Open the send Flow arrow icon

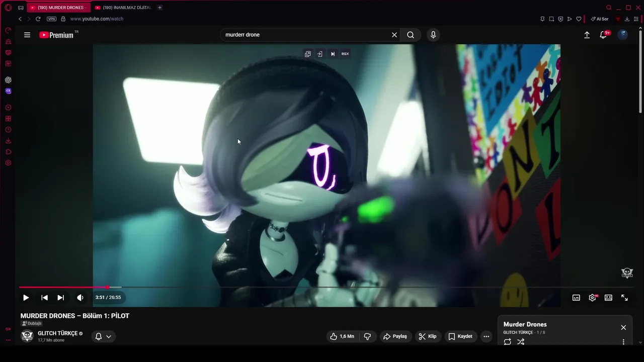[570, 19]
